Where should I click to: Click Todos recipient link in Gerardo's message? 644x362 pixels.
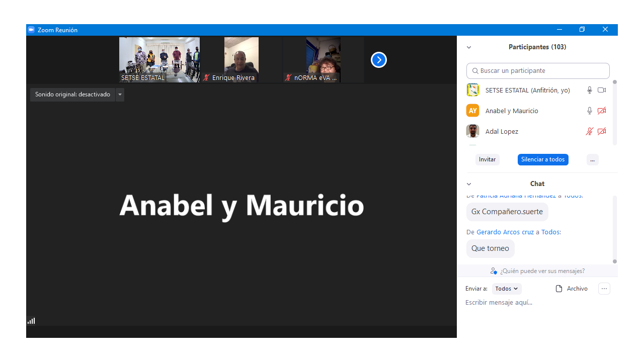tap(550, 232)
